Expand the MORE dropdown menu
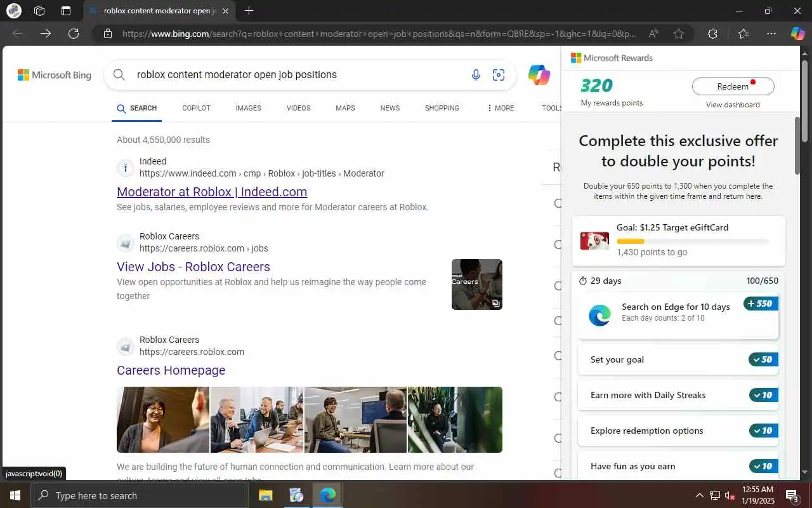Screen dimensions: 812x508 tap(501, 108)
